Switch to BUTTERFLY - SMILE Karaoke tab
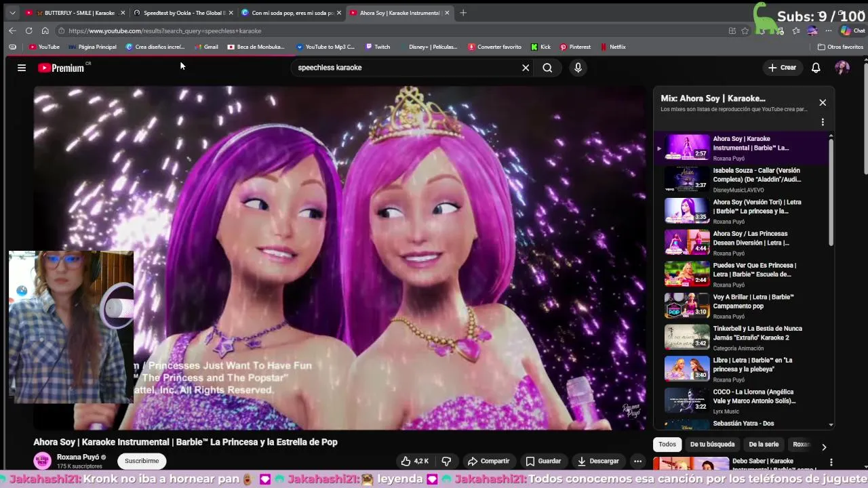The width and height of the screenshot is (868, 488). click(x=75, y=13)
